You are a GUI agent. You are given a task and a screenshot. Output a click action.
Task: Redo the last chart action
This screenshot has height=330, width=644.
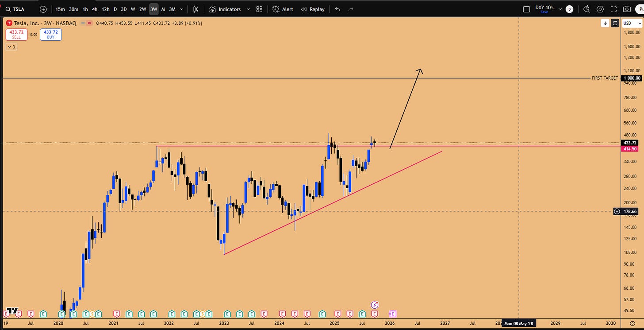[x=351, y=9]
